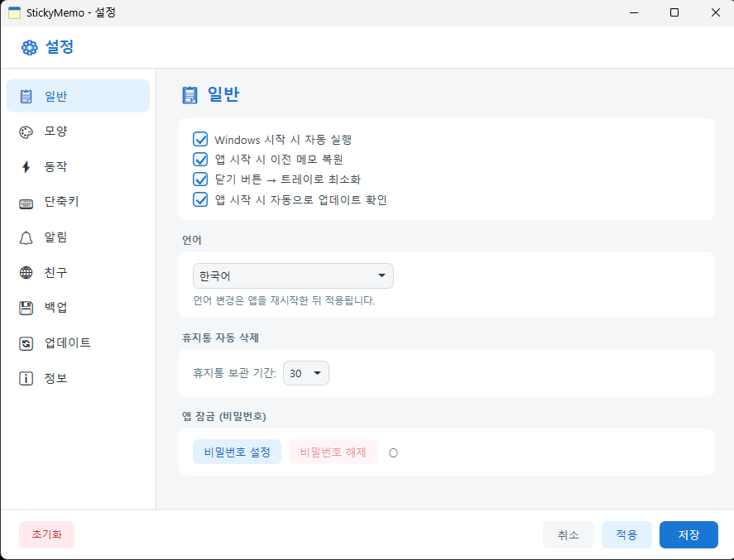
Task: Toggle 자동으로 업데이트 확인 checkbox
Action: click(x=200, y=199)
